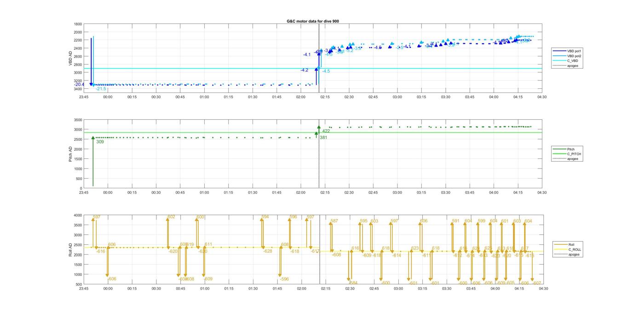Screen dimensions: 644x319
Task: Click the "422" pitch data label
Action: click(x=326, y=131)
